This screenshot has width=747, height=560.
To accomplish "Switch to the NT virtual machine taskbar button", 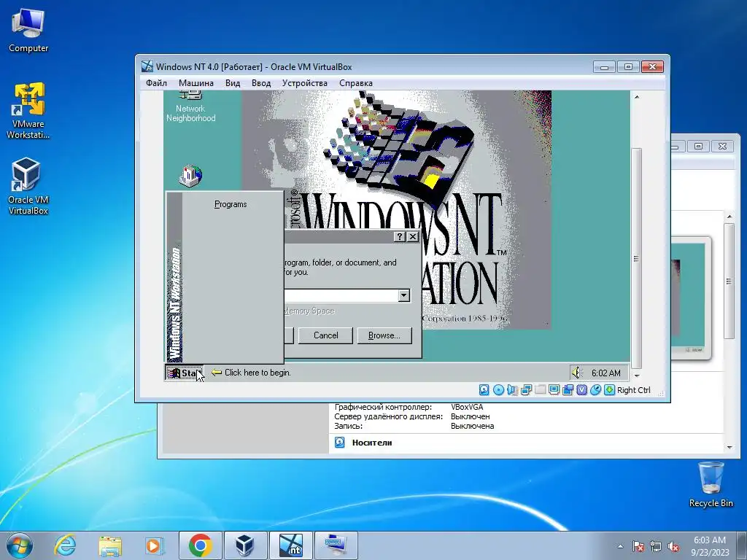I will pos(290,545).
